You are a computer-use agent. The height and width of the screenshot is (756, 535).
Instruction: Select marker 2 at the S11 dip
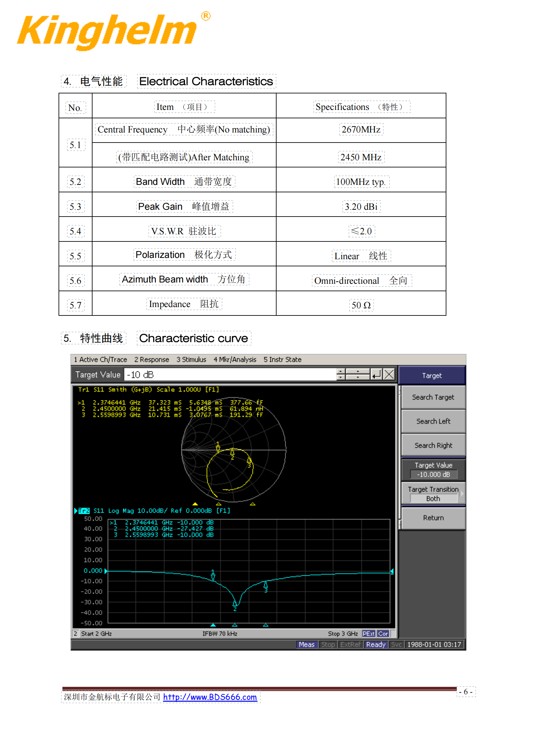[x=235, y=605]
